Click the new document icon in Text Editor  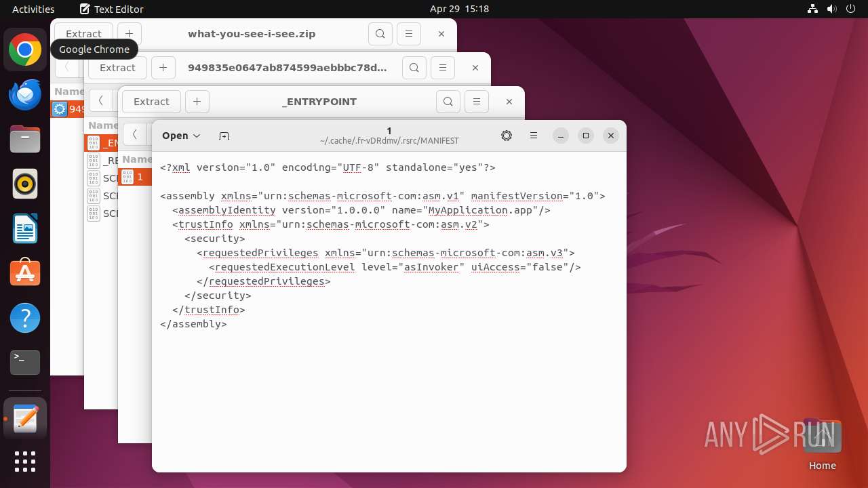tap(224, 136)
